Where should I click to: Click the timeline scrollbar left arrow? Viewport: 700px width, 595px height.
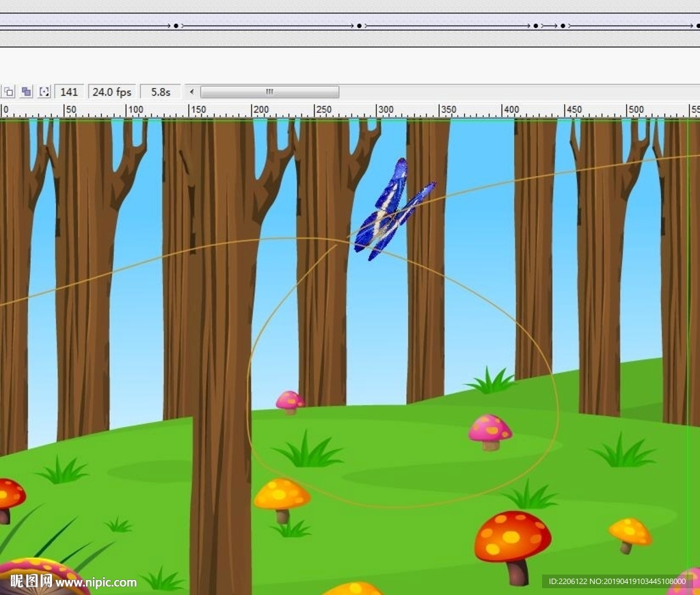pos(192,92)
